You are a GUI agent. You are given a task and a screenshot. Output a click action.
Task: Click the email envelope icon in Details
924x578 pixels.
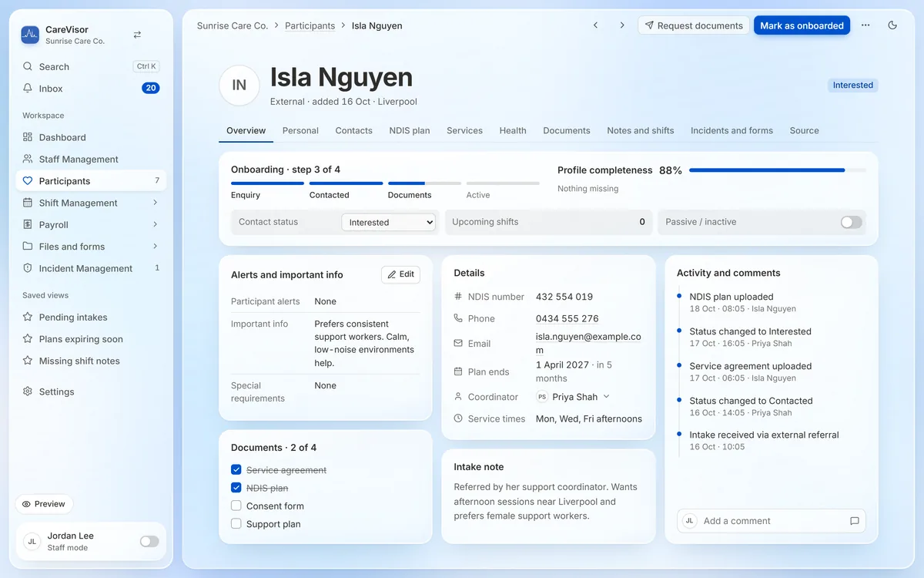coord(458,343)
